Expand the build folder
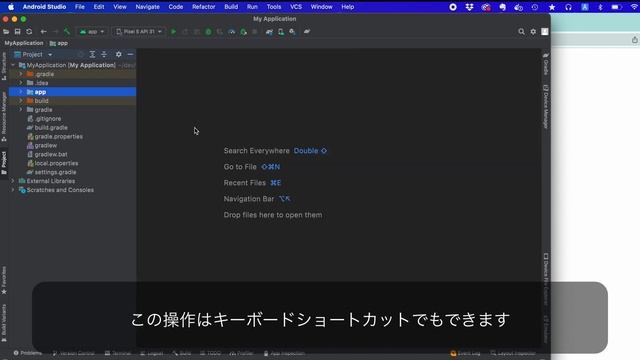This screenshot has width=640, height=360. [21, 101]
